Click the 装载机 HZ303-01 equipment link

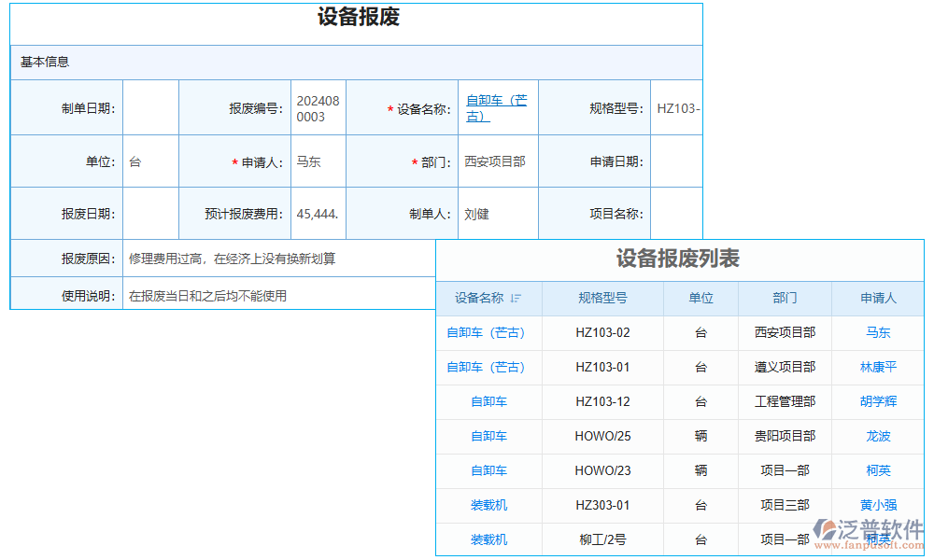coord(488,505)
